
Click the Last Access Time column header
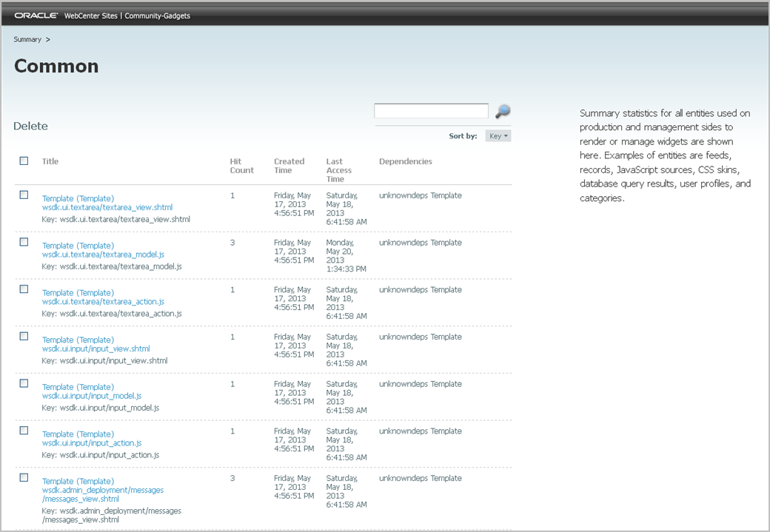coord(339,170)
